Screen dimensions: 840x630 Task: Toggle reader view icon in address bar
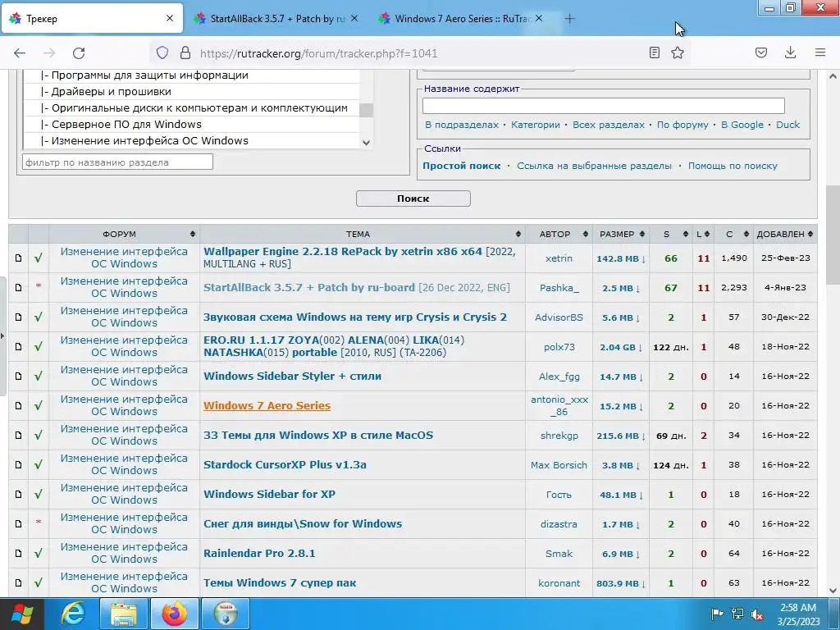tap(654, 52)
